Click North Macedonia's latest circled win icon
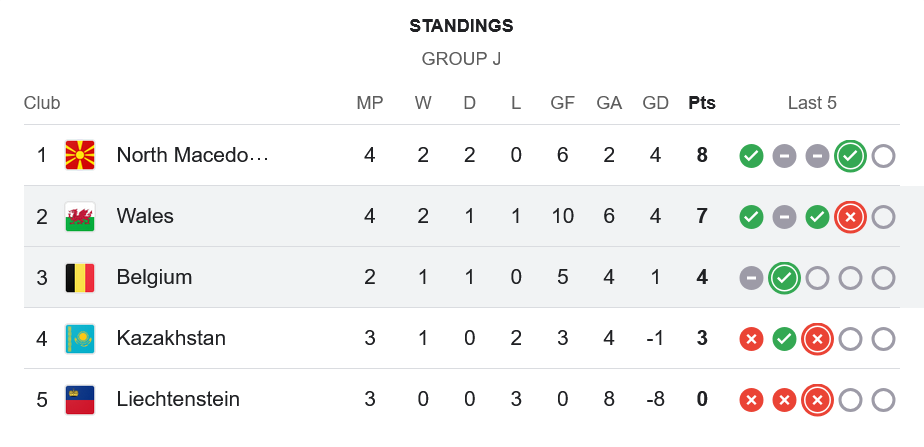 pos(850,156)
